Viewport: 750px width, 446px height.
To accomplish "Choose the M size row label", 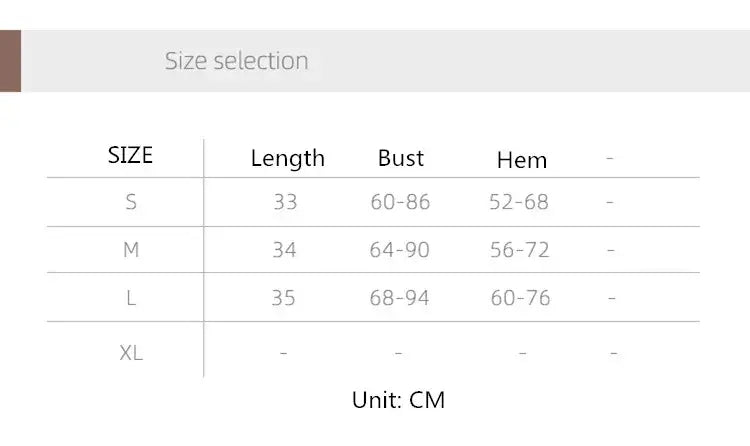I will click(x=131, y=250).
